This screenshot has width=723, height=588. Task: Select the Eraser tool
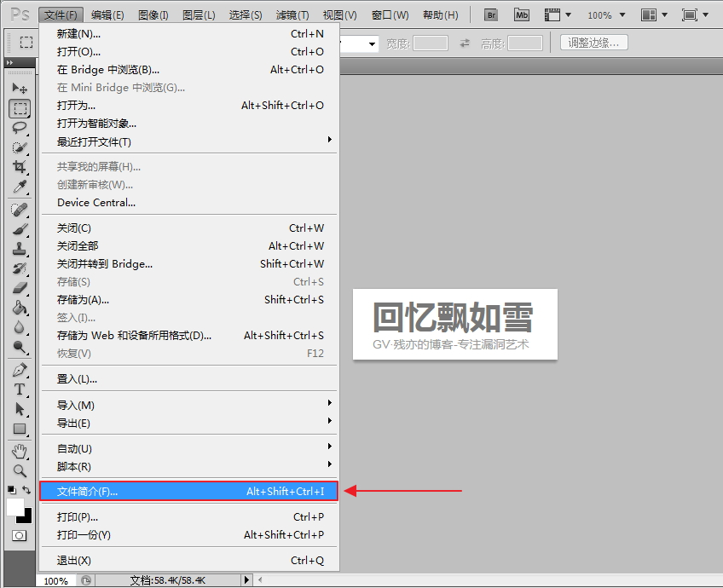20,288
